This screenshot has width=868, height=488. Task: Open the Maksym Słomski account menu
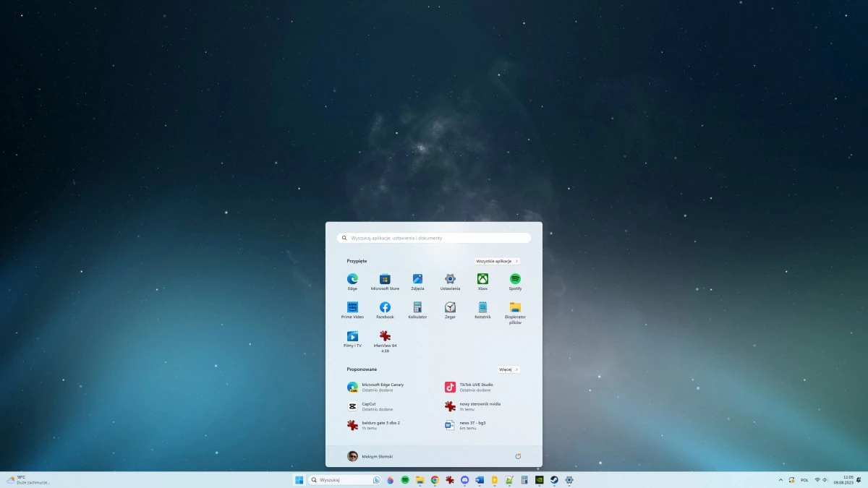(371, 455)
